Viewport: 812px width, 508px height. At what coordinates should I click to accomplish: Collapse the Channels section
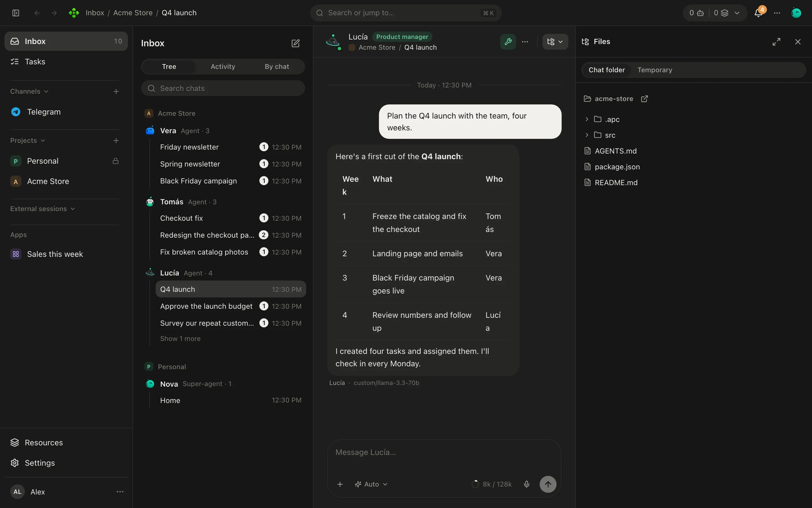(30, 91)
